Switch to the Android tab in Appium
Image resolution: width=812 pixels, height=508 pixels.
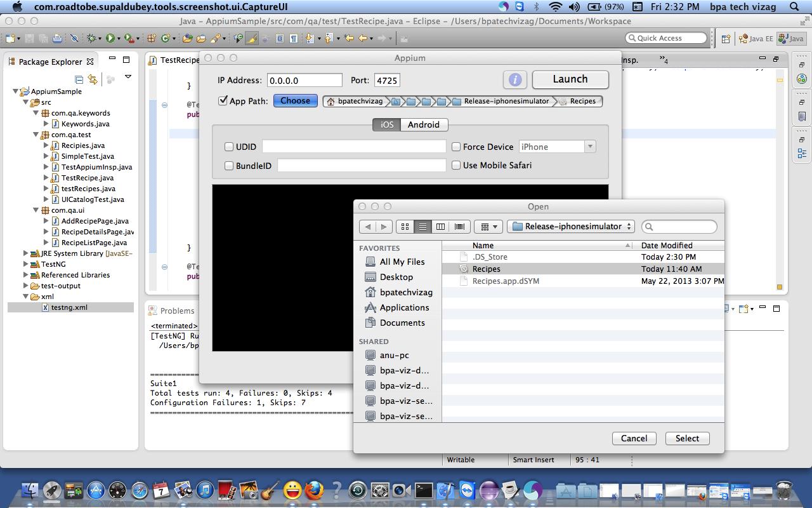pyautogui.click(x=424, y=124)
